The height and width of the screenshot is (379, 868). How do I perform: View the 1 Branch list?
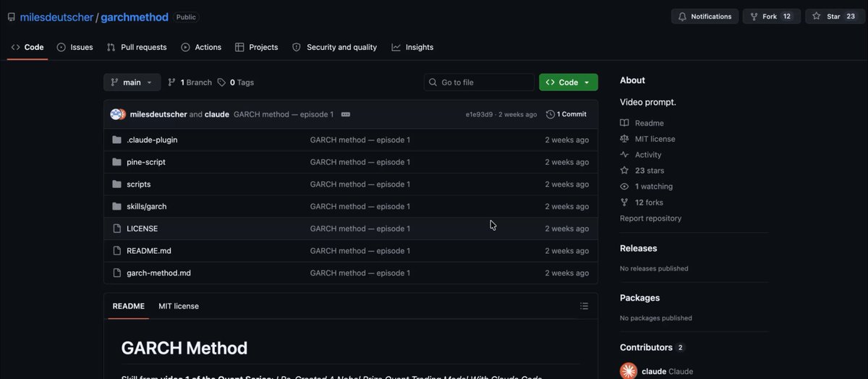point(190,82)
